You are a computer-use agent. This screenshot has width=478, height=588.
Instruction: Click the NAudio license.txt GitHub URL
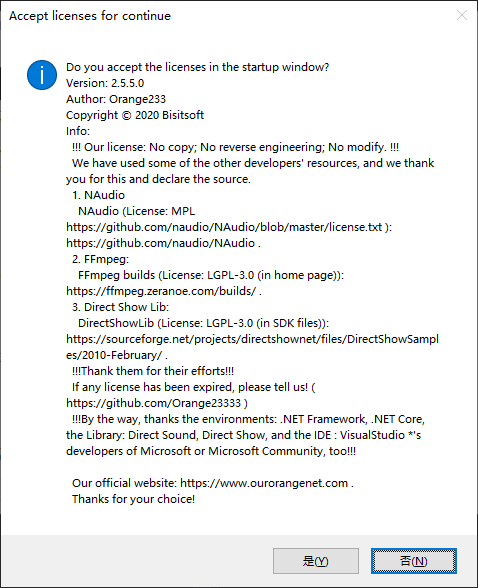click(224, 227)
